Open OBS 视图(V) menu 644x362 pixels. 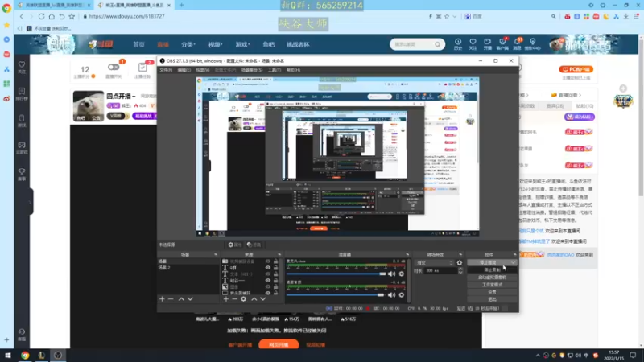(203, 70)
